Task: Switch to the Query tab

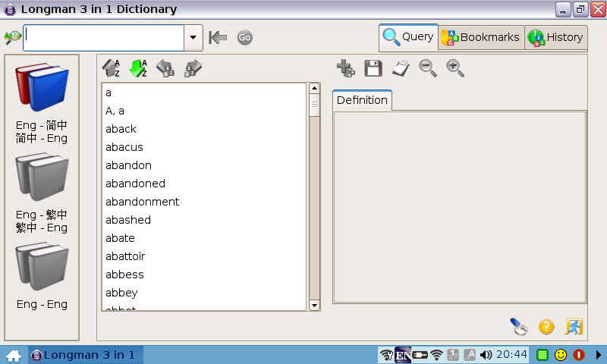Action: point(408,37)
